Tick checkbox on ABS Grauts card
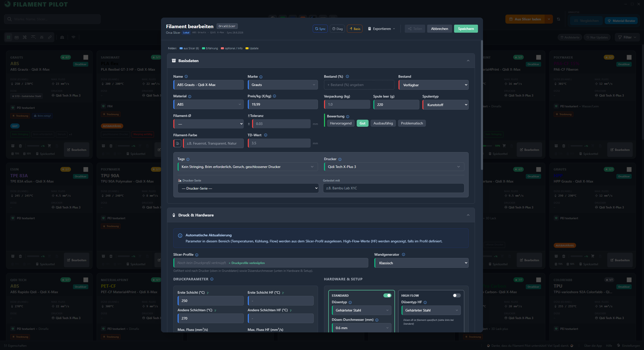644x350 pixels. (x=86, y=57)
